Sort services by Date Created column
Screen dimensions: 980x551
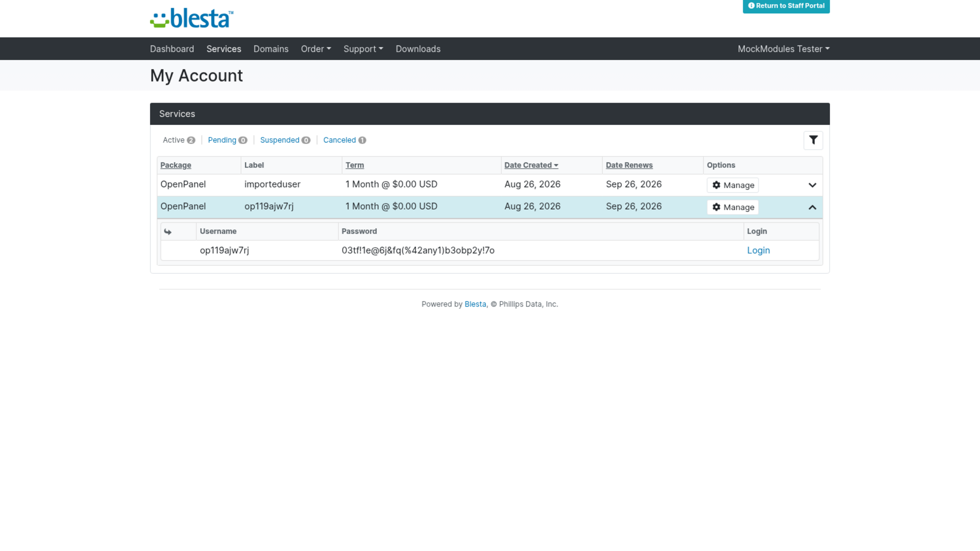pos(531,165)
